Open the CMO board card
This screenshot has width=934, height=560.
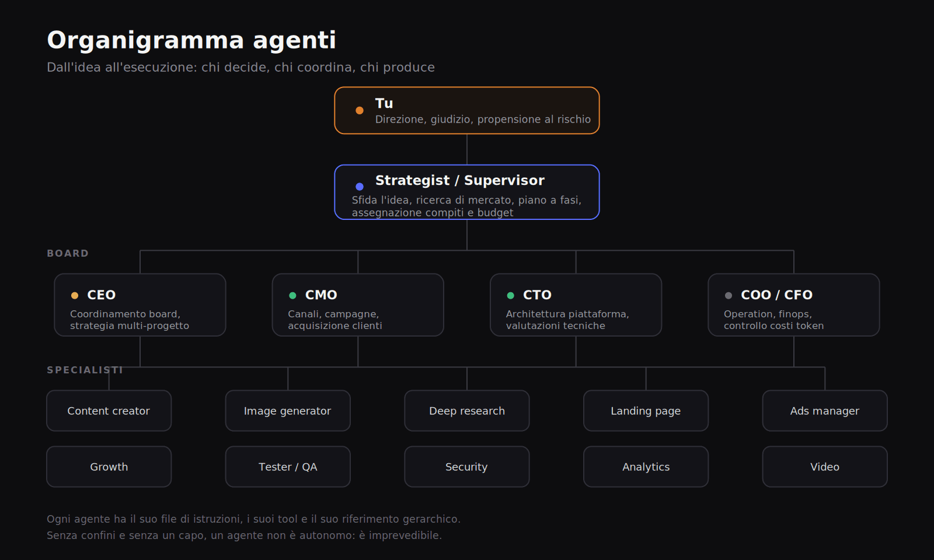click(358, 305)
